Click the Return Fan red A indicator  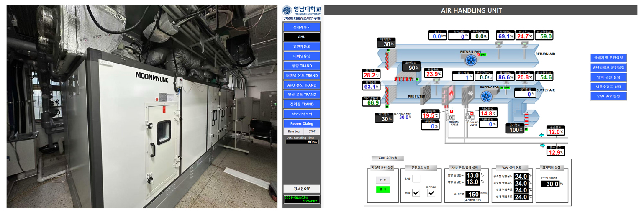tap(478, 54)
